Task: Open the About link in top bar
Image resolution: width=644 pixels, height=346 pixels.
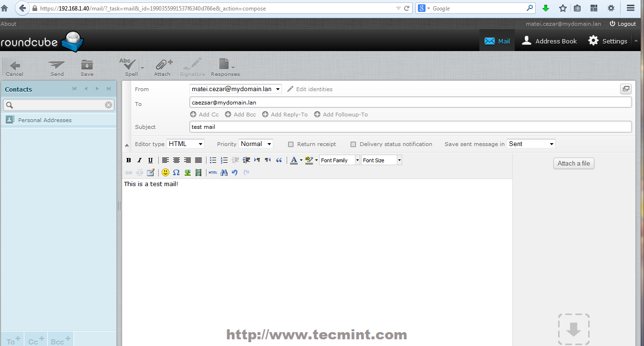Action: (x=9, y=24)
